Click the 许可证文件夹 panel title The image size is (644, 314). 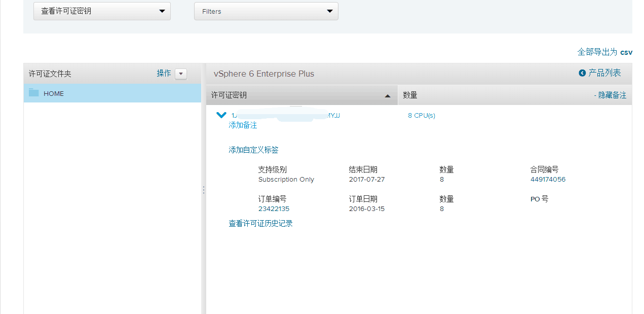tap(50, 74)
